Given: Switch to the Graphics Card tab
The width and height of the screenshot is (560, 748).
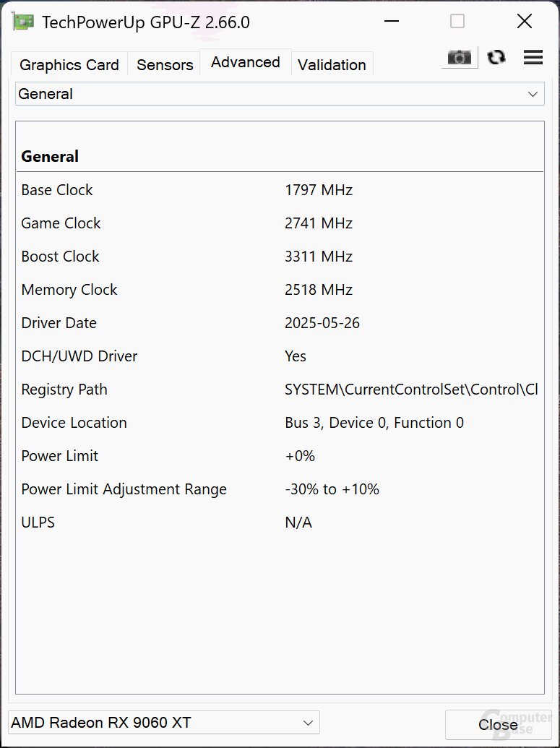Looking at the screenshot, I should [x=69, y=65].
